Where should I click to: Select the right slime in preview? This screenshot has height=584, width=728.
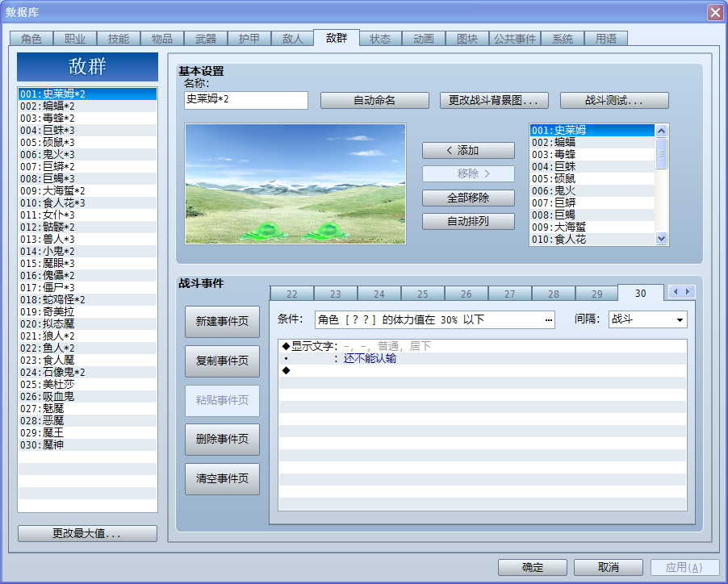[325, 231]
